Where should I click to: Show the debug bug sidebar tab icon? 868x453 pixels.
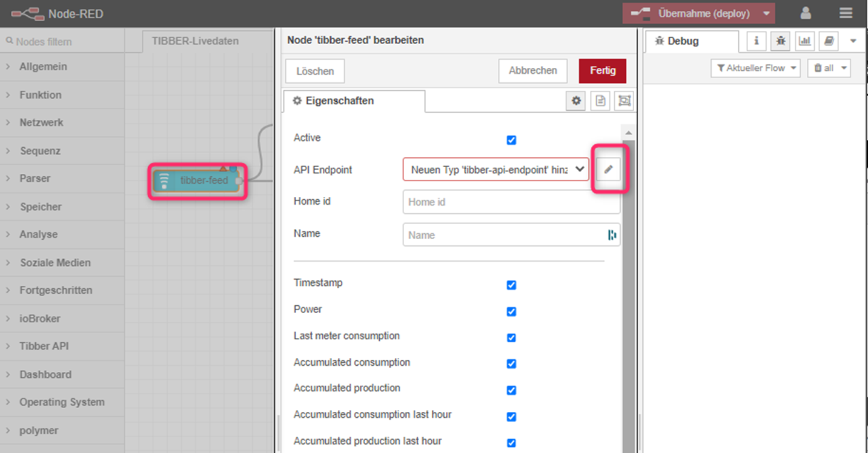point(781,41)
